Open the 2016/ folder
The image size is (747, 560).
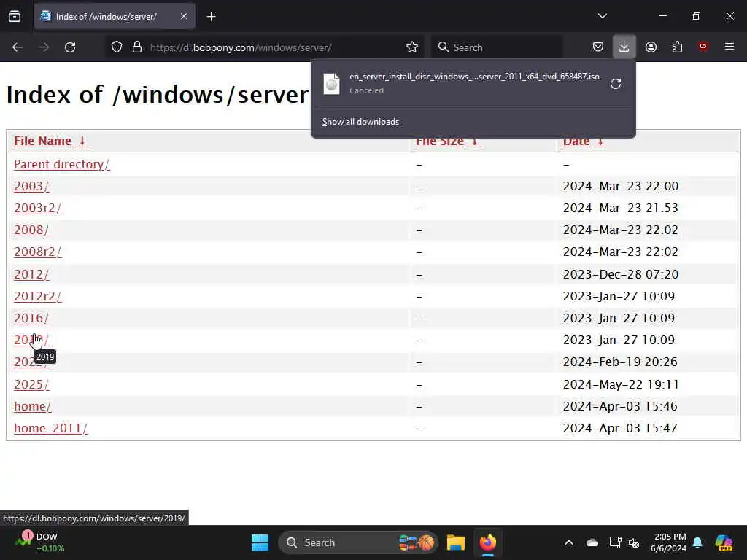(31, 318)
